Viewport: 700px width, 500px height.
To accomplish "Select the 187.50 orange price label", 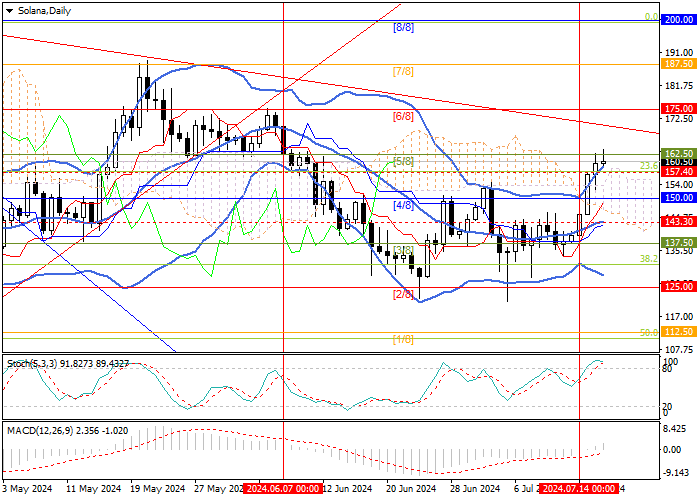I will click(x=679, y=64).
